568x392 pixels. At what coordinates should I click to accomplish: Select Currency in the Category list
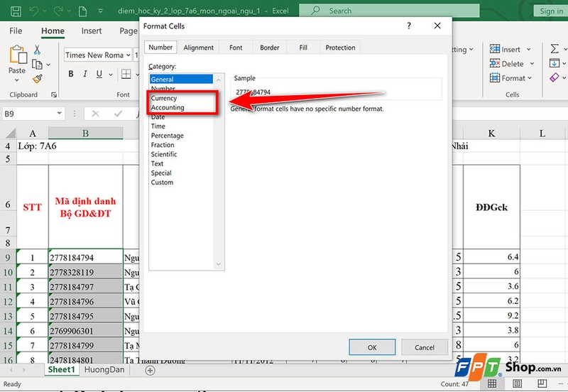click(164, 98)
